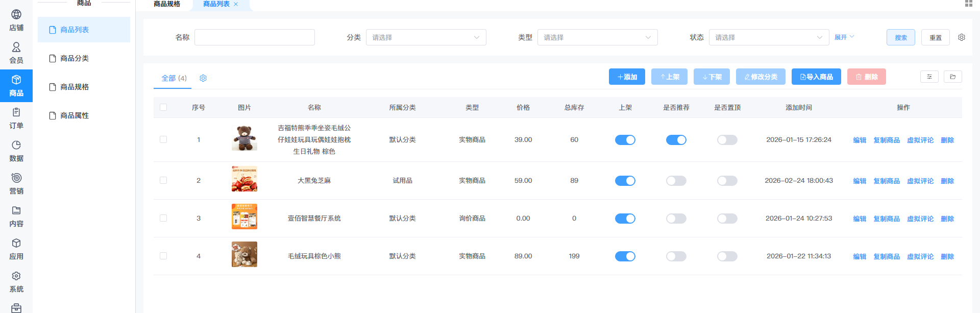Open 商品分类 in the side menu
This screenshot has width=980, height=313.
84,58
